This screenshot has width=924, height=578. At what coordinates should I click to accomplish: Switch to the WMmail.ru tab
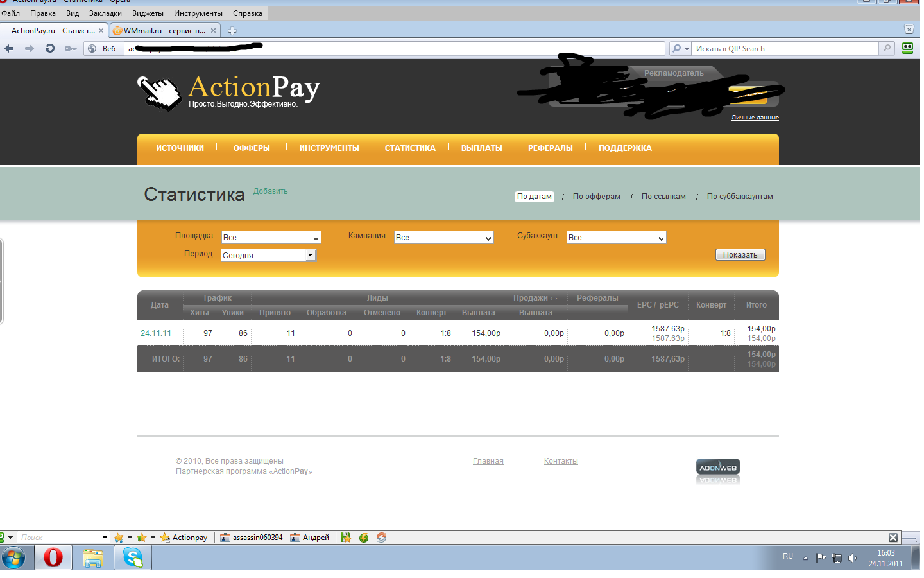point(165,30)
